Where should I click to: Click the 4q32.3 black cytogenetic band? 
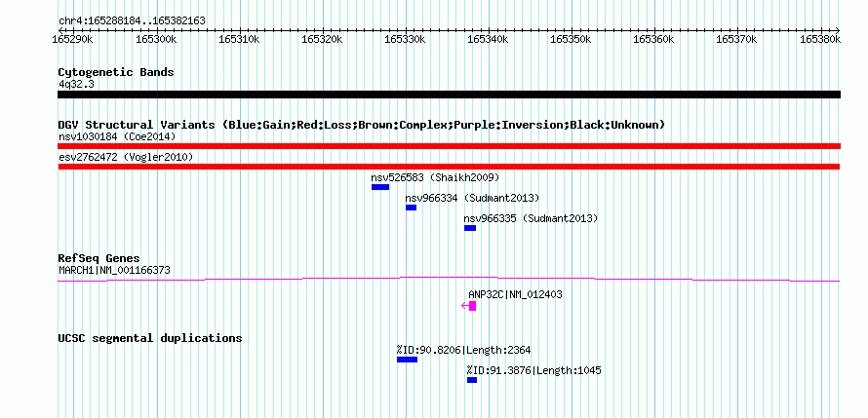coord(449,95)
